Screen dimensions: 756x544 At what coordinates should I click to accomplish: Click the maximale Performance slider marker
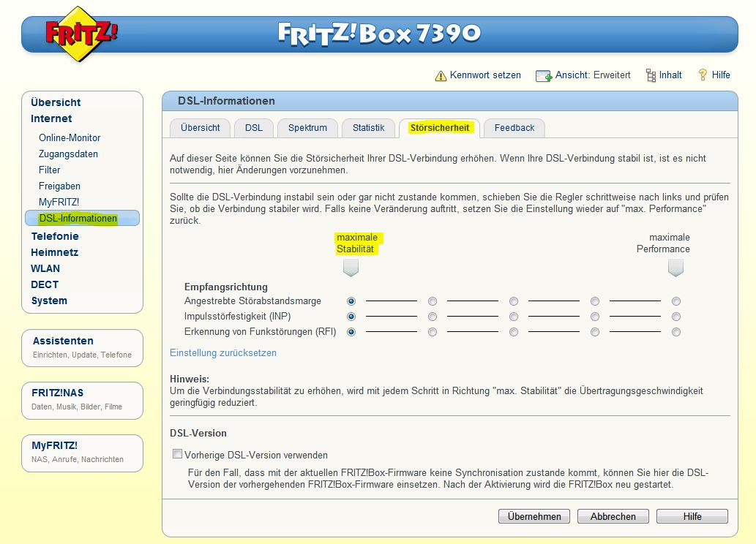click(x=675, y=268)
